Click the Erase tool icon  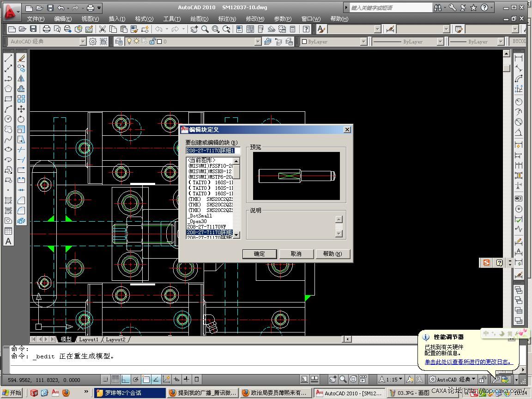(x=21, y=59)
